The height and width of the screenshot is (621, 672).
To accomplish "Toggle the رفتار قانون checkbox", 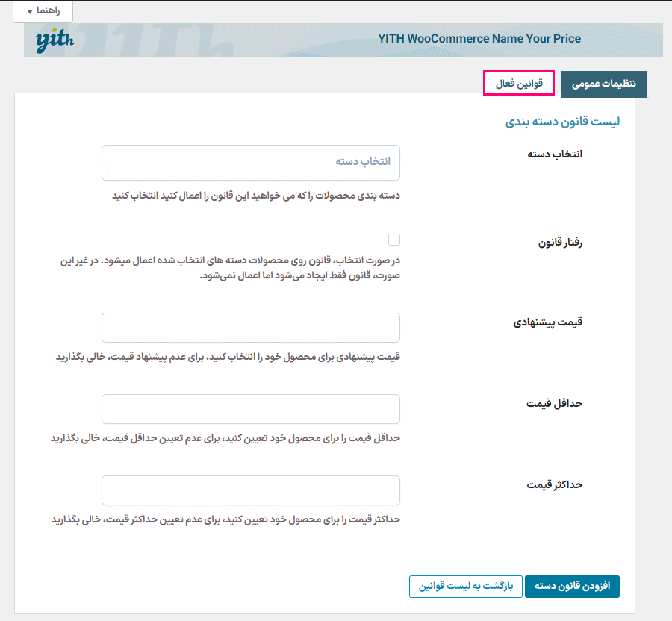I will [x=393, y=240].
